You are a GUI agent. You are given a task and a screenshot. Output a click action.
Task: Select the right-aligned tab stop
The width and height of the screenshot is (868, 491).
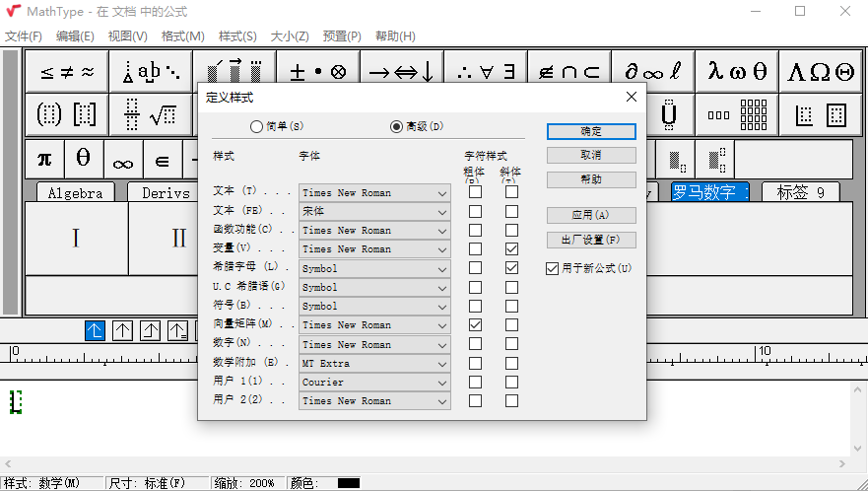150,331
